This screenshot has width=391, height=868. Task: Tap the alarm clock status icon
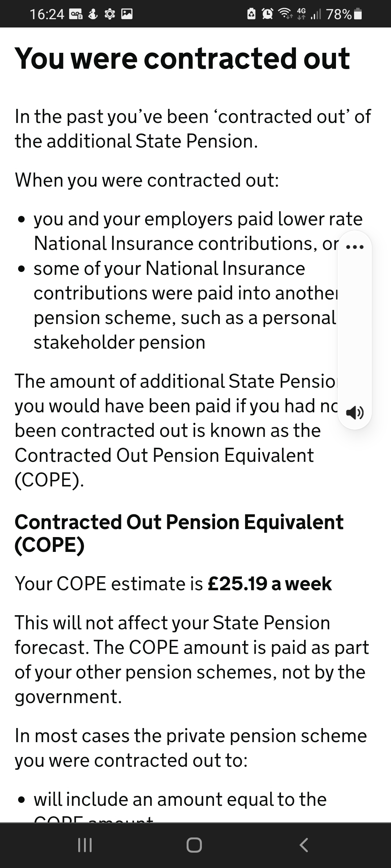coord(268,14)
